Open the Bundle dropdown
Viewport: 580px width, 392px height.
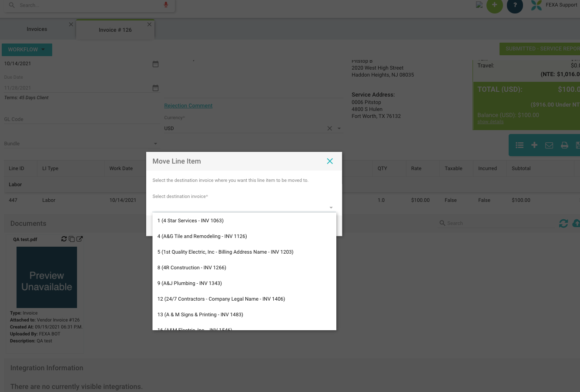click(x=155, y=144)
